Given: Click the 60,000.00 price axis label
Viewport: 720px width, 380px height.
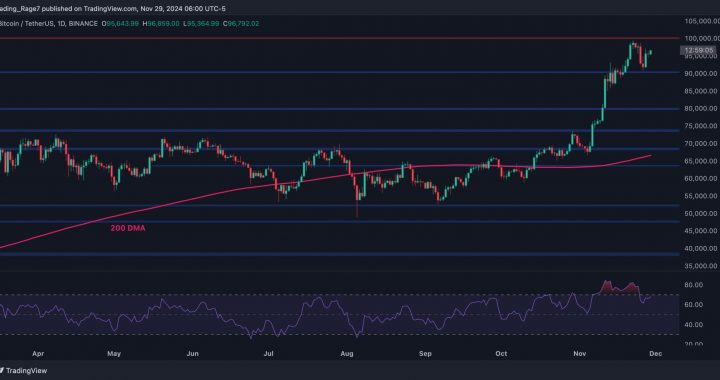Looking at the screenshot, I should click(700, 179).
